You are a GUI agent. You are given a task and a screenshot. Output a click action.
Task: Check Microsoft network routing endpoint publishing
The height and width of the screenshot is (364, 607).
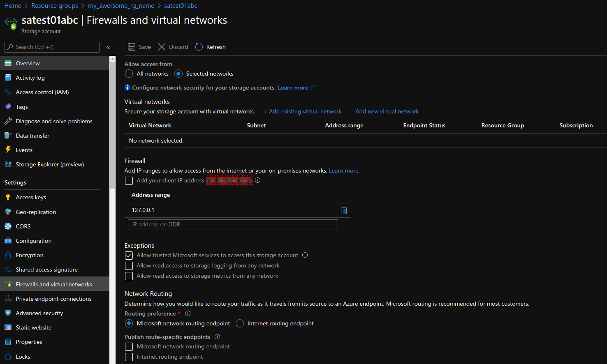[x=129, y=346]
